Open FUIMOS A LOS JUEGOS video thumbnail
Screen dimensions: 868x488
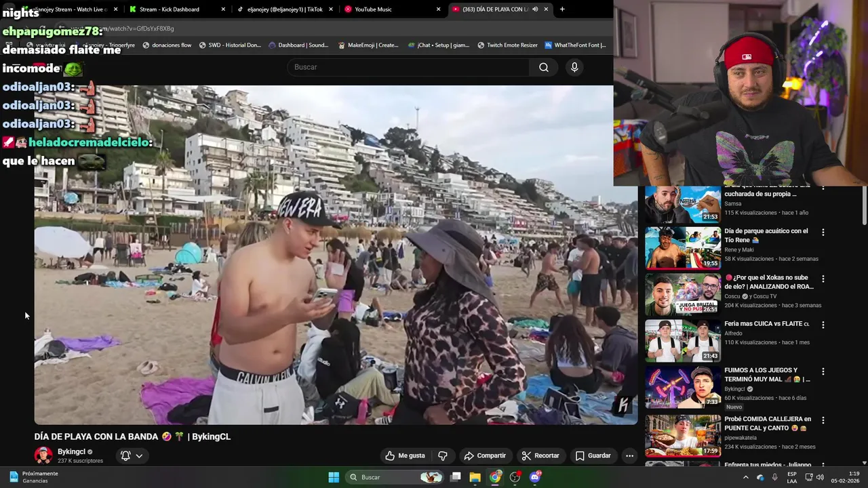(x=682, y=387)
